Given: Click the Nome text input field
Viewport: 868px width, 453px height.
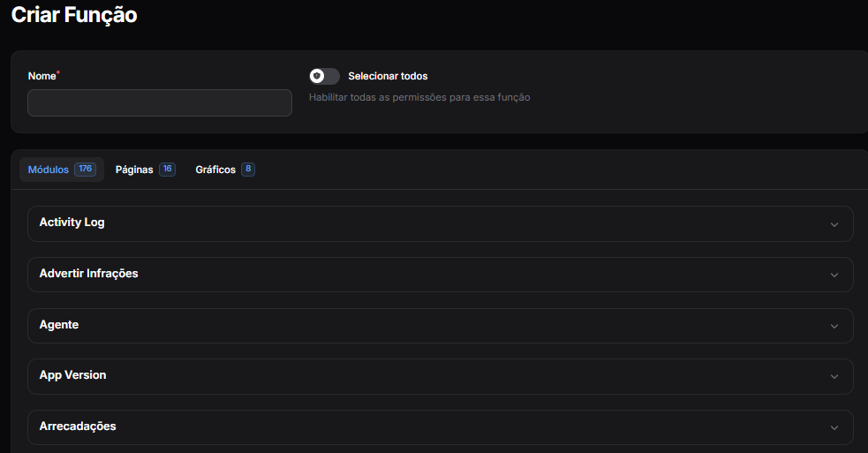Looking at the screenshot, I should (159, 102).
